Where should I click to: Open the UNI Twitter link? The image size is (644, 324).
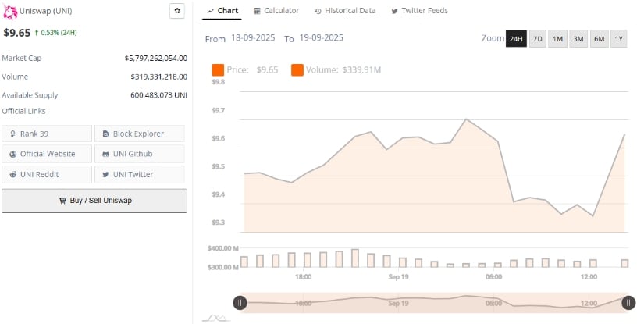click(140, 175)
